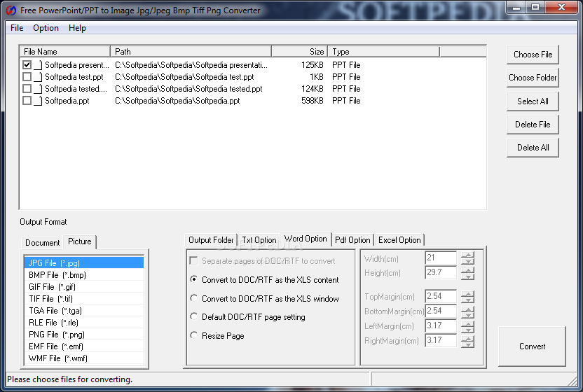This screenshot has width=583, height=392.
Task: Open the Option menu
Action: point(46,28)
